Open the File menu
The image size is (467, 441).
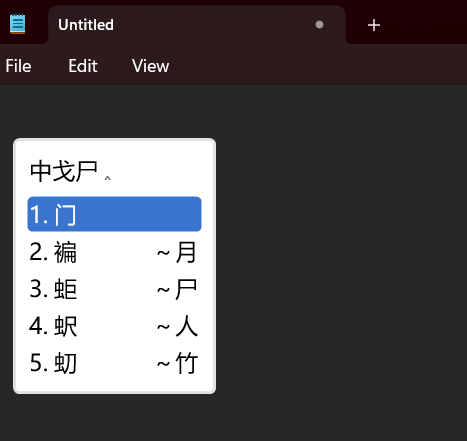tap(18, 66)
